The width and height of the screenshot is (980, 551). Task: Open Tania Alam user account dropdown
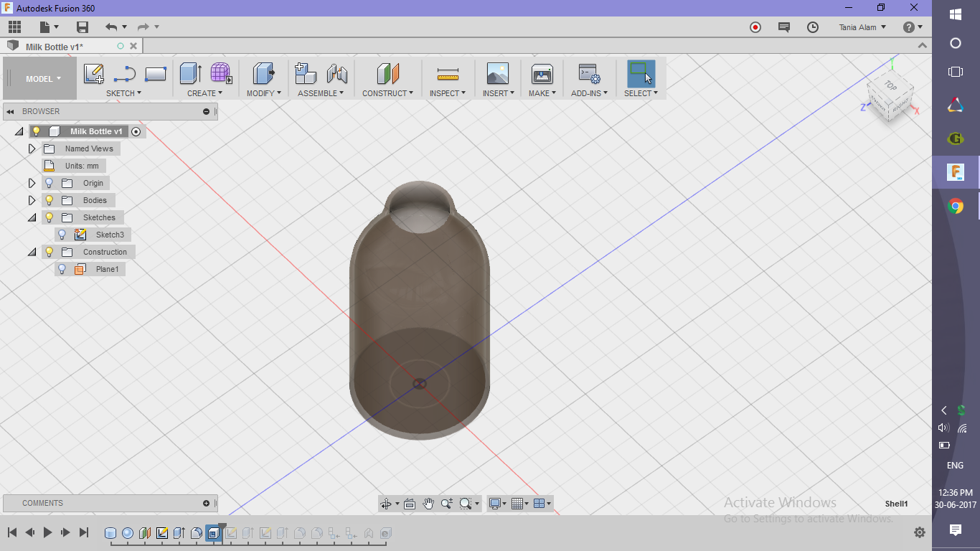pos(862,27)
